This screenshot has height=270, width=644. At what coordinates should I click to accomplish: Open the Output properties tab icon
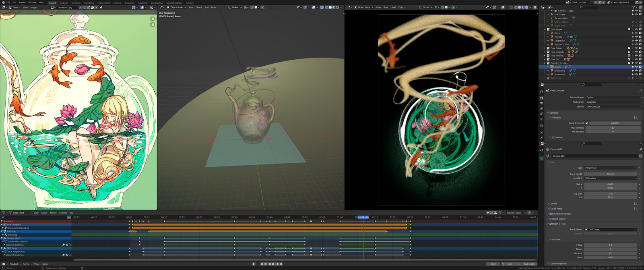tap(541, 103)
